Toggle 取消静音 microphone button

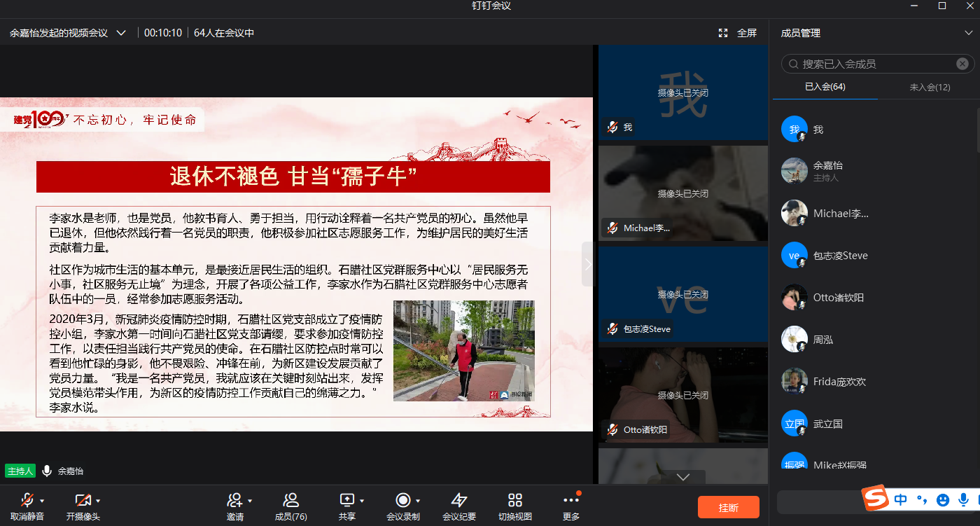coord(27,500)
